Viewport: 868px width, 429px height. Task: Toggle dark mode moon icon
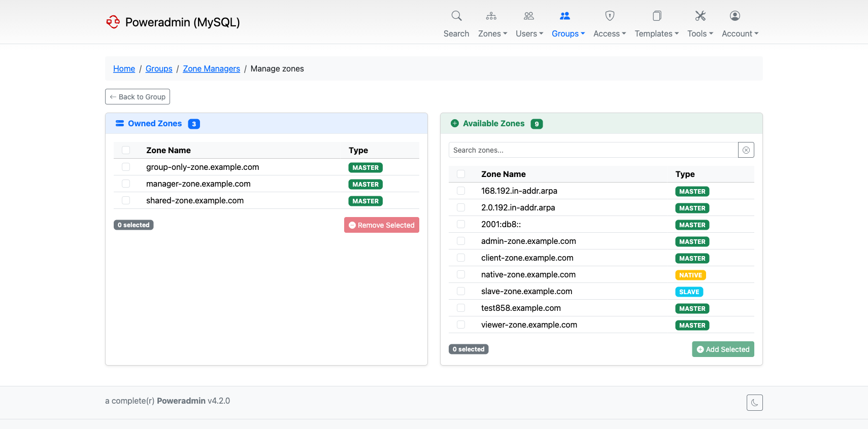[x=754, y=403]
